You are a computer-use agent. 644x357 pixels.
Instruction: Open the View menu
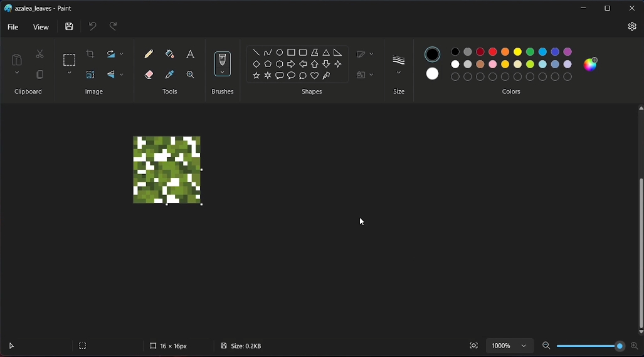pyautogui.click(x=41, y=28)
